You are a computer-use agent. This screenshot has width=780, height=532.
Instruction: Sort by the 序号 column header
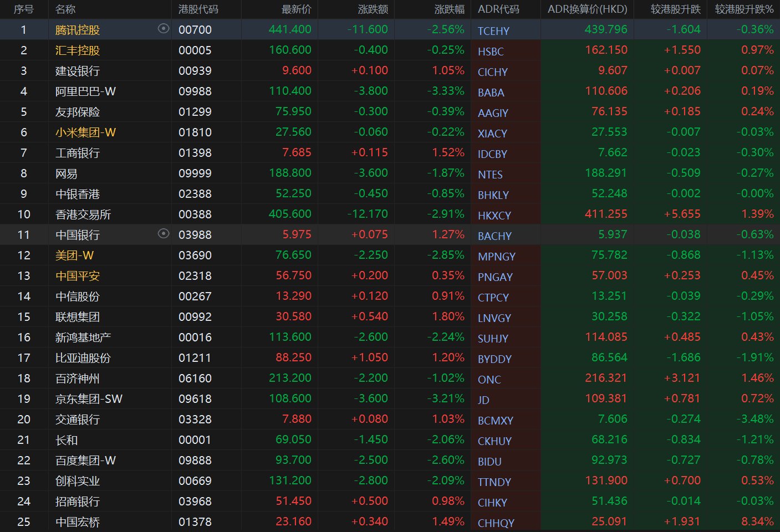click(x=24, y=9)
